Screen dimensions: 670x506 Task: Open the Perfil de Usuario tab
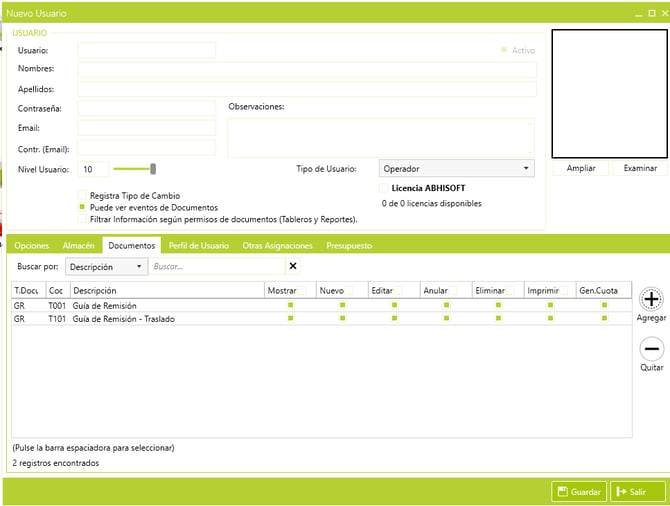[199, 245]
